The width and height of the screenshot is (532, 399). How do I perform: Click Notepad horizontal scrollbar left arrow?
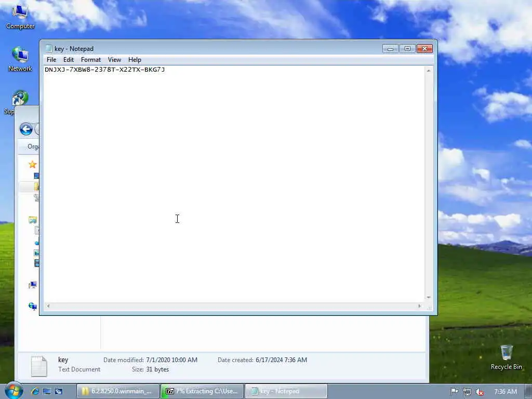[x=48, y=305]
